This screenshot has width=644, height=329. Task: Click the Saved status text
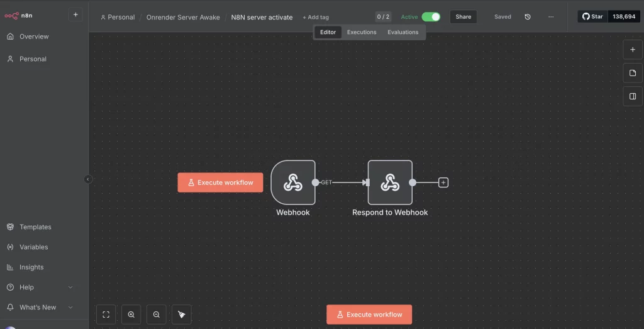tap(502, 17)
